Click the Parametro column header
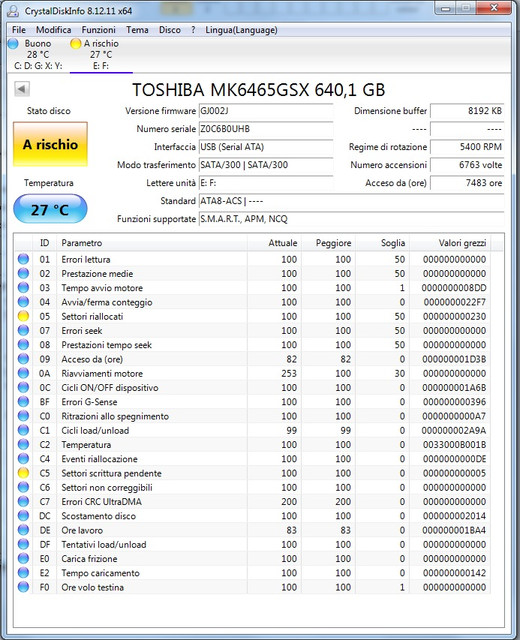520x640 pixels. [152, 243]
